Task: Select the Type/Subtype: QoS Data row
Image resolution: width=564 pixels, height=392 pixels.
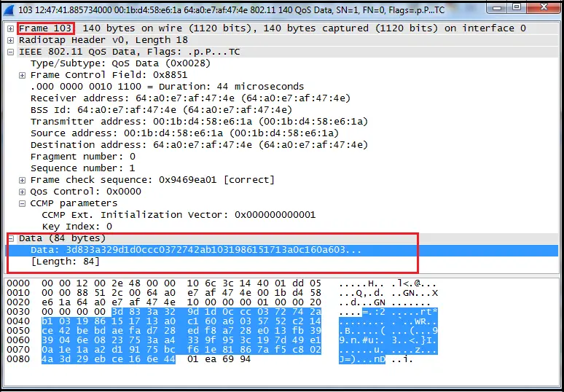Action: (282, 63)
